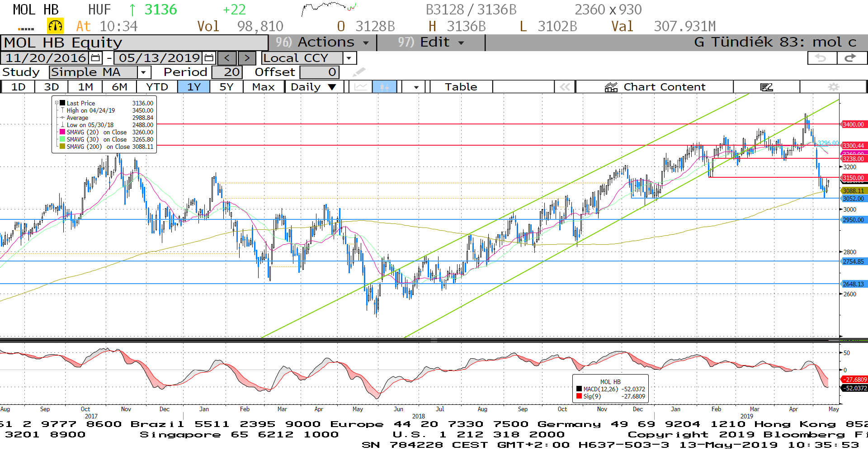Screen dimensions: 868x470
Task: Click the double left chevron collapse icon
Action: pyautogui.click(x=565, y=87)
